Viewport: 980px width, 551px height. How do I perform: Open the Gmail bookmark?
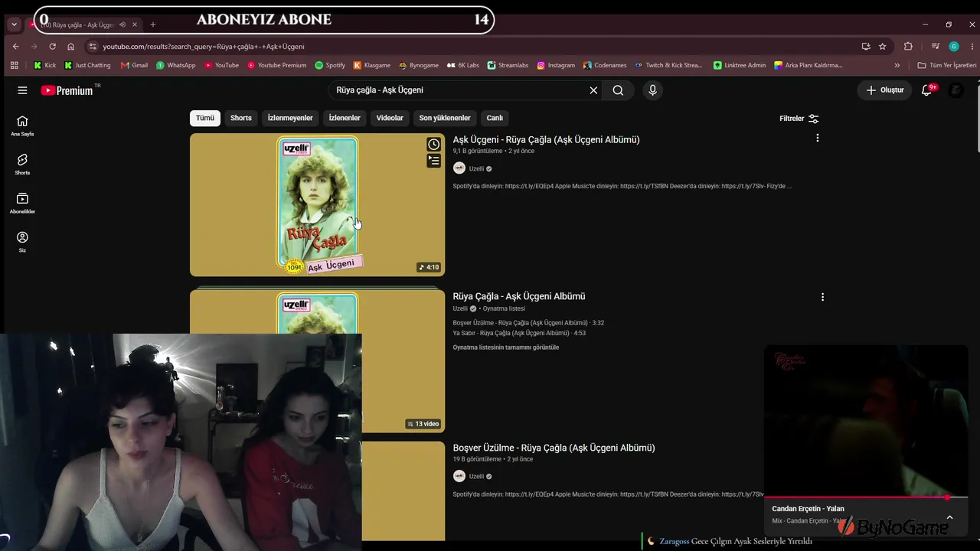(x=134, y=65)
